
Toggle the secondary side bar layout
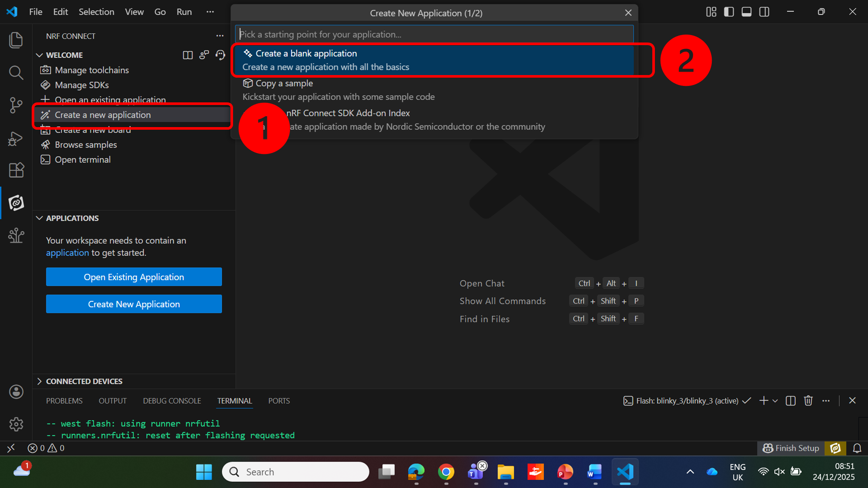click(764, 12)
